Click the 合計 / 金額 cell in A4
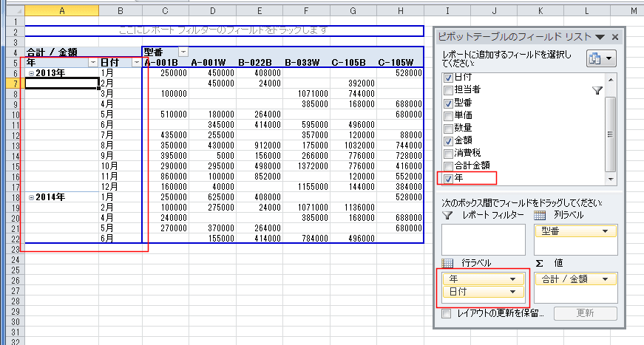The width and height of the screenshot is (644, 345). coord(61,52)
